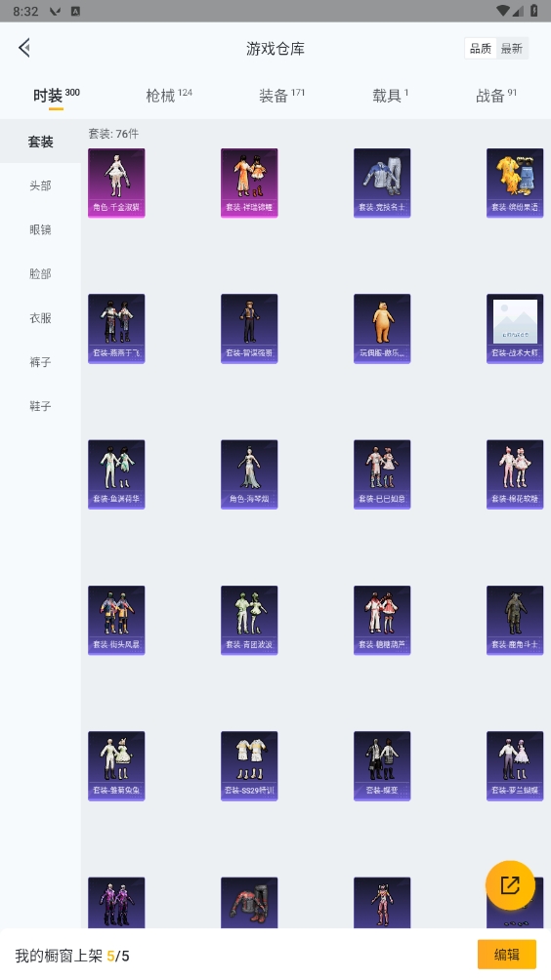The width and height of the screenshot is (551, 980).
Task: Open the 装备 tab
Action: (x=281, y=95)
